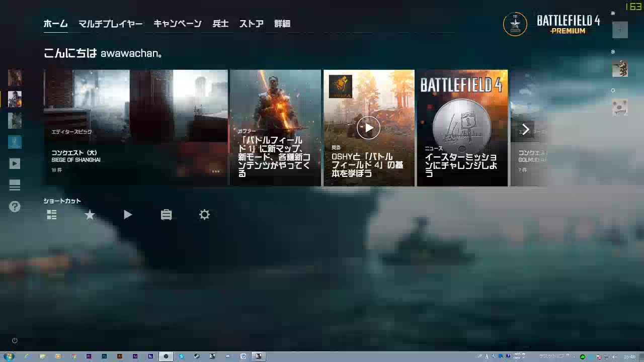Screen dimensions: 644x362
Task: Show next featured cards with right arrow
Action: pyautogui.click(x=525, y=129)
